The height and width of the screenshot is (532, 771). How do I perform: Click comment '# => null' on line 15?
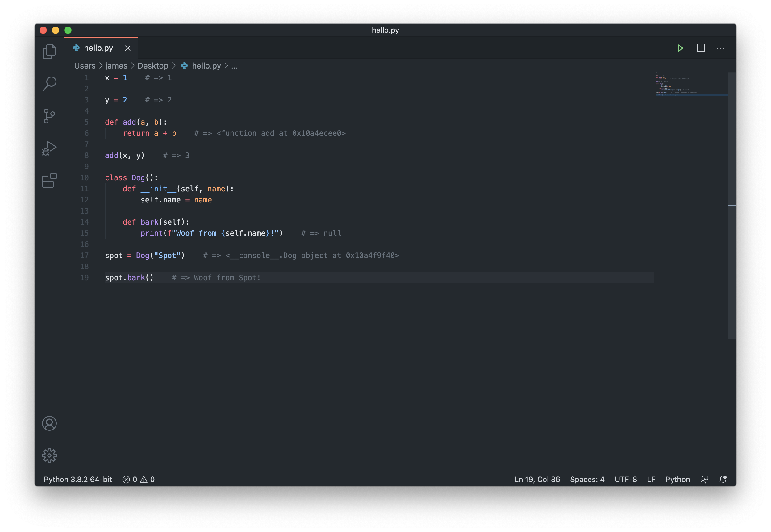coord(321,233)
